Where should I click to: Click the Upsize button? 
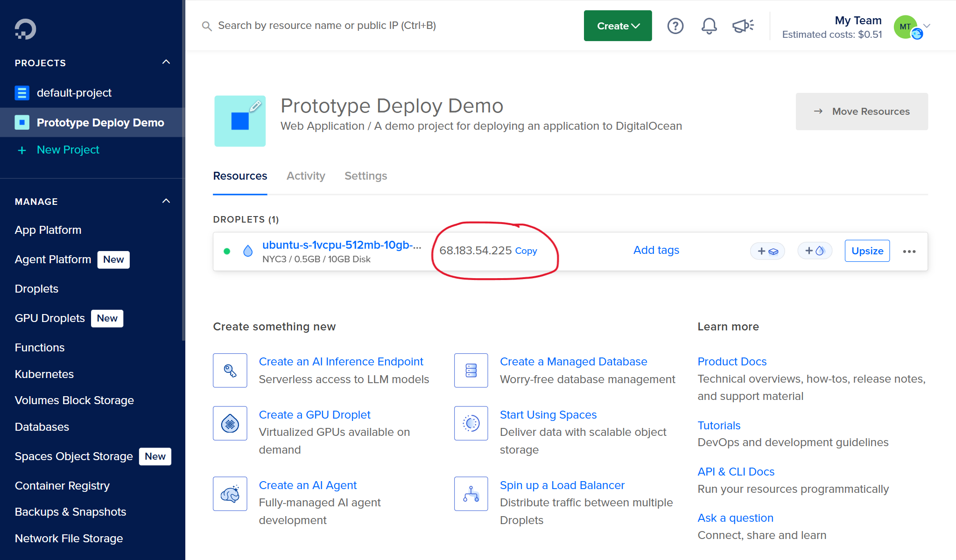point(867,251)
